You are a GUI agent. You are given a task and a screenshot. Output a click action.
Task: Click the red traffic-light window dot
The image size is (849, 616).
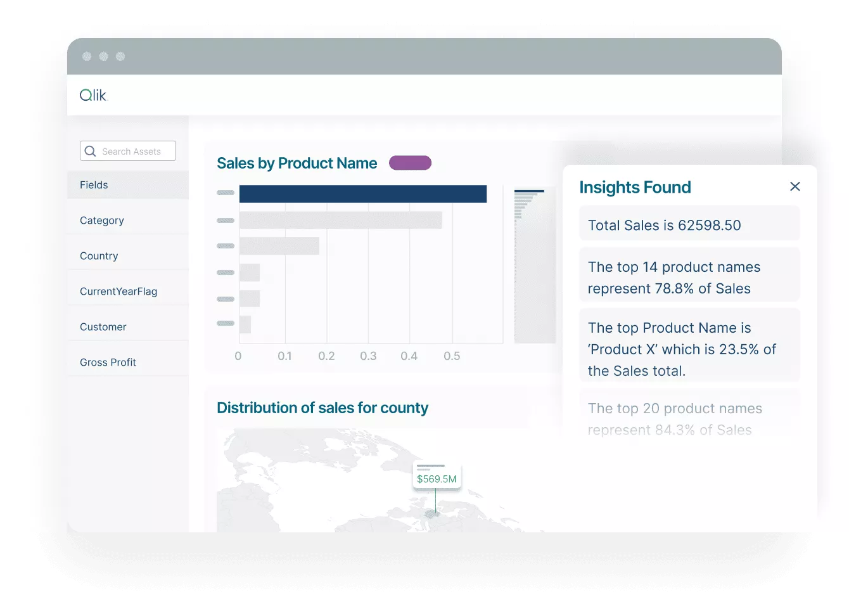pos(87,56)
